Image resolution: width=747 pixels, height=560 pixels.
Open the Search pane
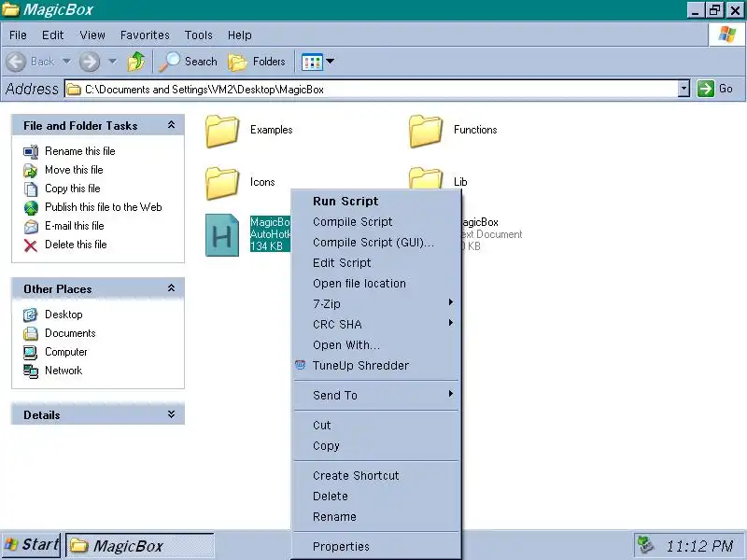189,62
